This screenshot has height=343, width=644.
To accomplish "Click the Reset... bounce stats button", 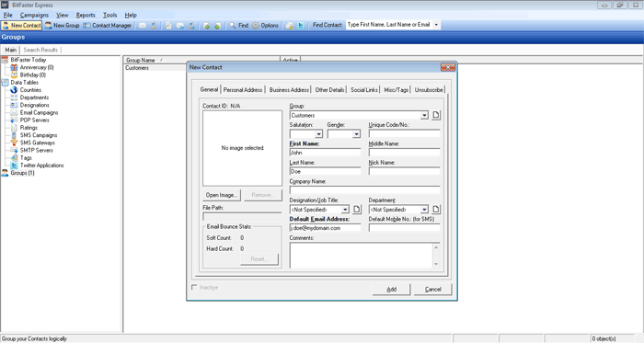I will coord(259,259).
